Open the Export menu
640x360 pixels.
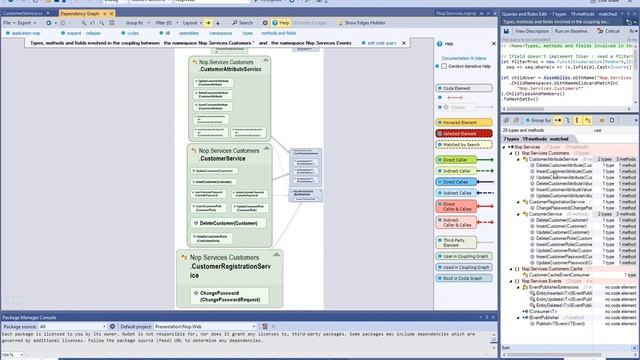pyautogui.click(x=26, y=23)
